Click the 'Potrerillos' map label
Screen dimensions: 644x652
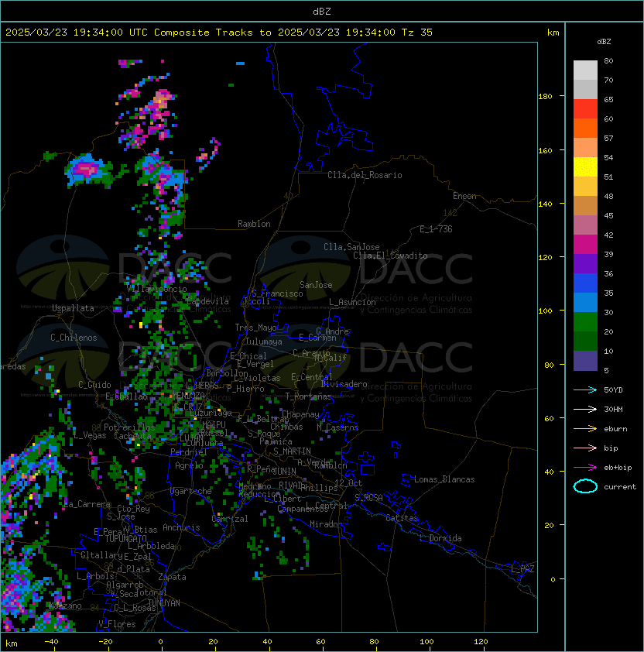(129, 427)
